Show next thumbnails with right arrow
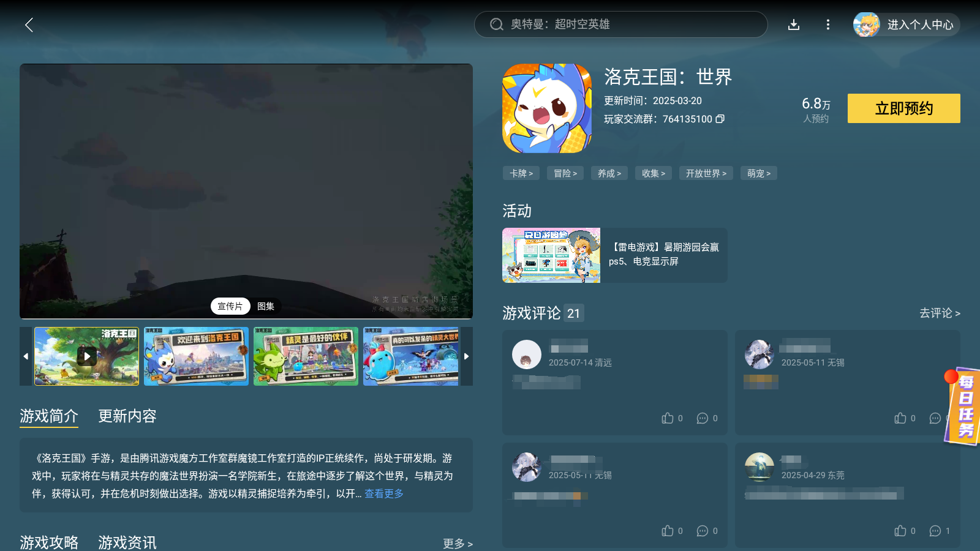The image size is (980, 551). tap(467, 356)
